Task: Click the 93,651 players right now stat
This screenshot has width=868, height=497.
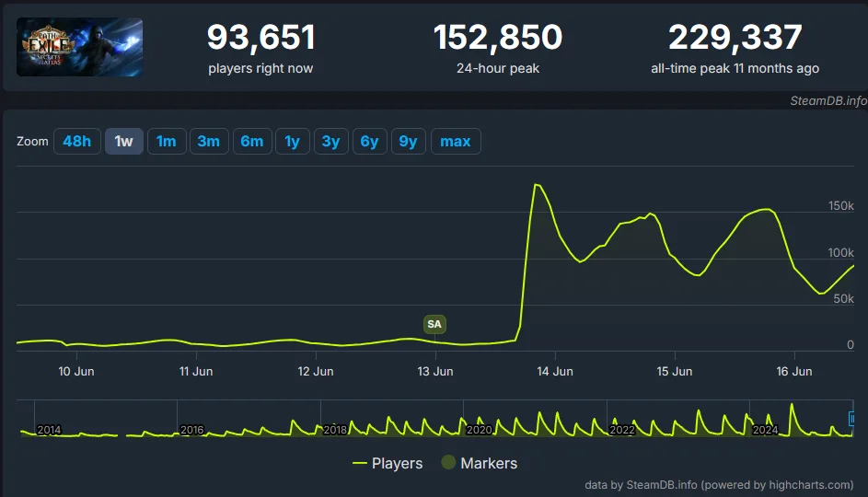Action: coord(260,38)
